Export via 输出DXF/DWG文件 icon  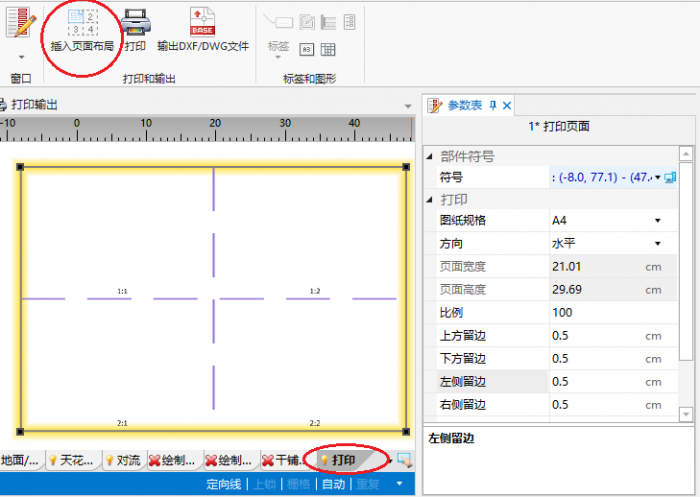[203, 23]
